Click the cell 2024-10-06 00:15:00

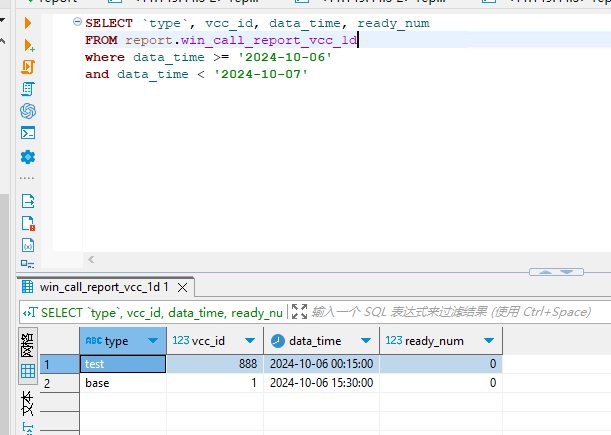pos(322,364)
